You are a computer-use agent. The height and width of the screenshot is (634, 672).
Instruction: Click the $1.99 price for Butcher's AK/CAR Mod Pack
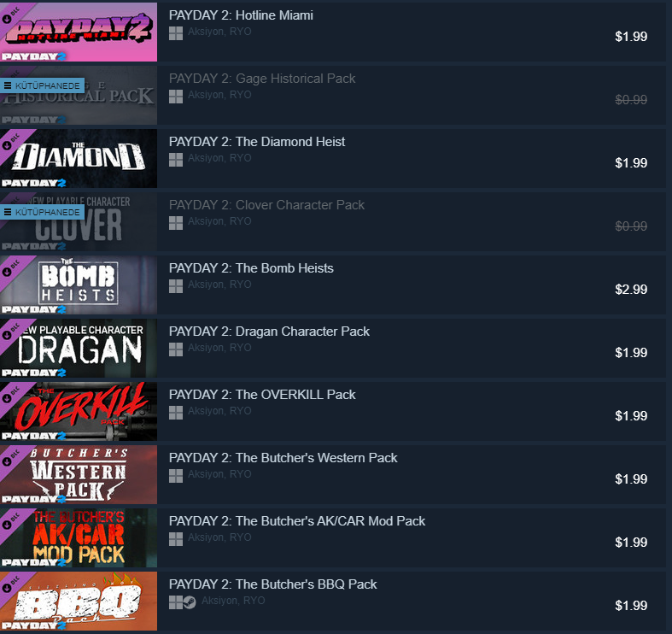point(631,543)
